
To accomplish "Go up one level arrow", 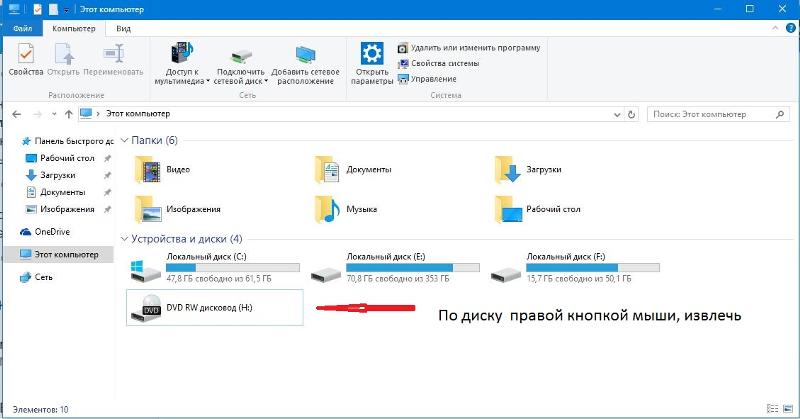I will coord(69,114).
